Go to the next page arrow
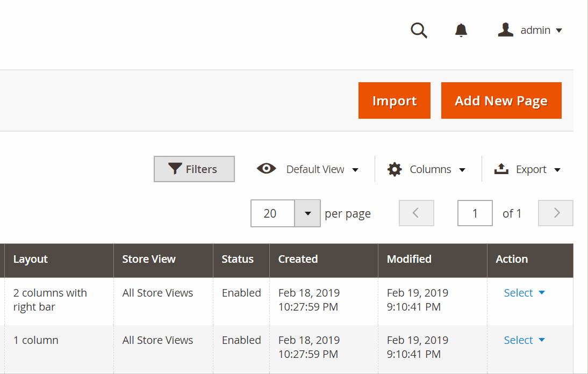This screenshot has width=588, height=374. pos(556,213)
